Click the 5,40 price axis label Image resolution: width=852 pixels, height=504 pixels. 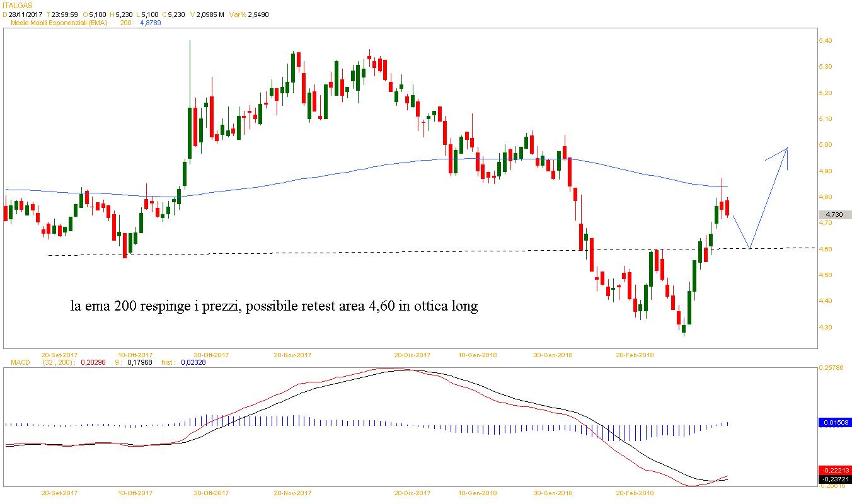pyautogui.click(x=825, y=40)
